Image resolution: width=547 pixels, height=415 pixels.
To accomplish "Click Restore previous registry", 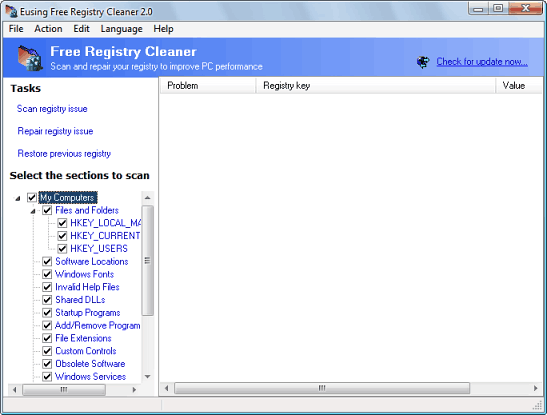I will coord(64,153).
